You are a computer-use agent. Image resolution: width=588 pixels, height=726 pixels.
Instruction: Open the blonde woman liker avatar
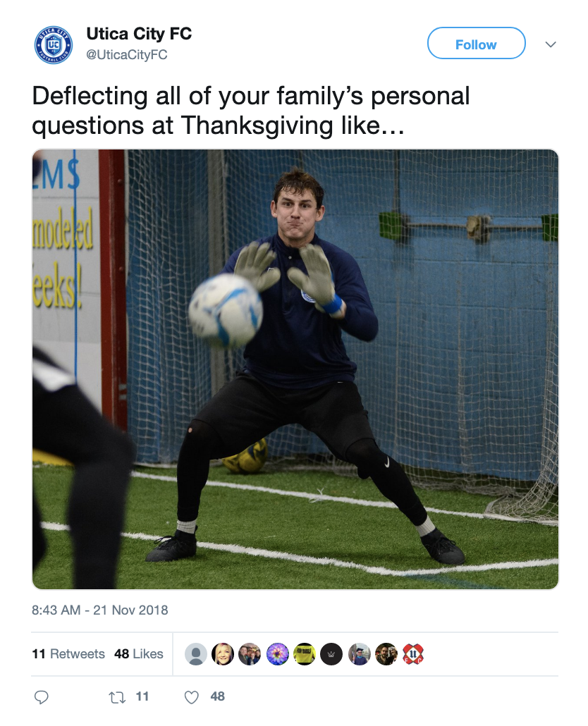click(x=223, y=654)
